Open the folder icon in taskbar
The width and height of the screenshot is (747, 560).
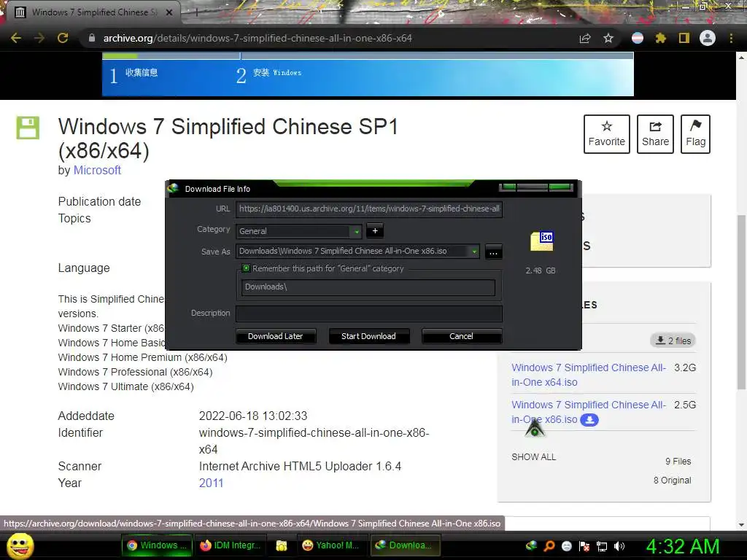pos(282,545)
